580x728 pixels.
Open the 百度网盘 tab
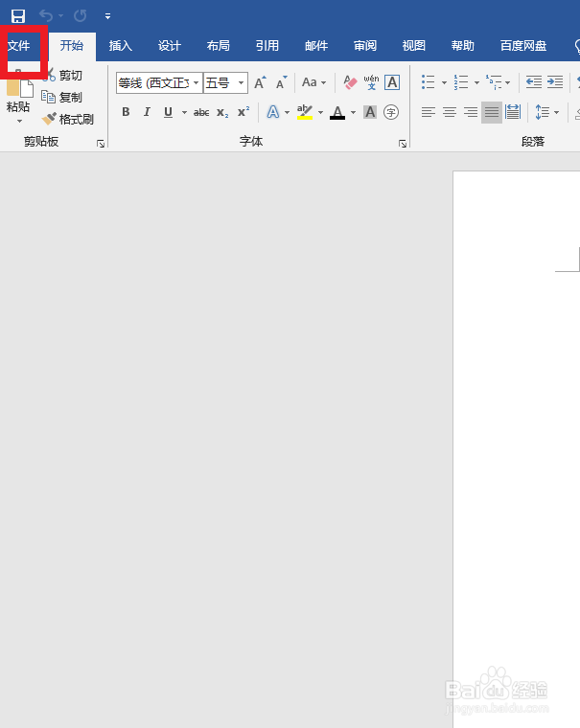coord(523,46)
